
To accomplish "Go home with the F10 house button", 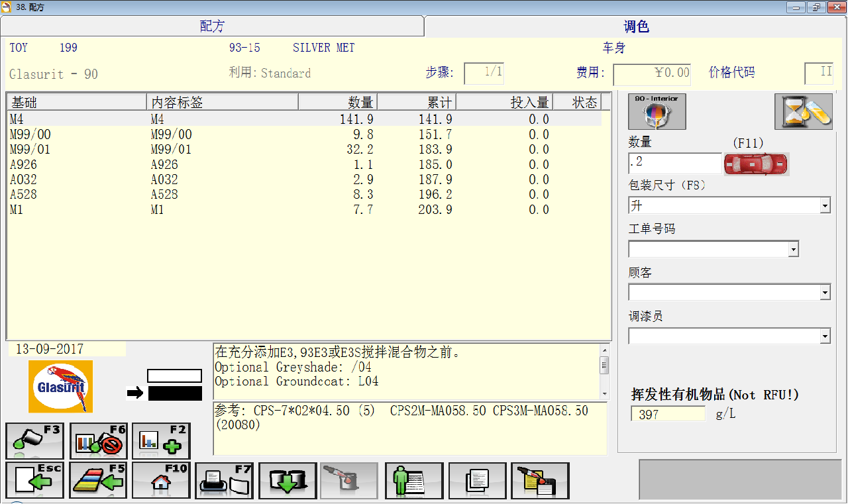I will point(161,480).
